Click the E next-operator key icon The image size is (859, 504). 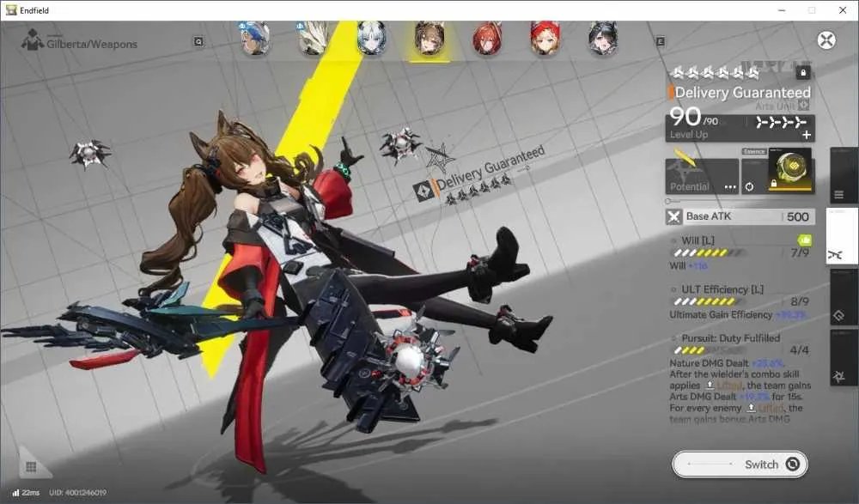(x=660, y=41)
